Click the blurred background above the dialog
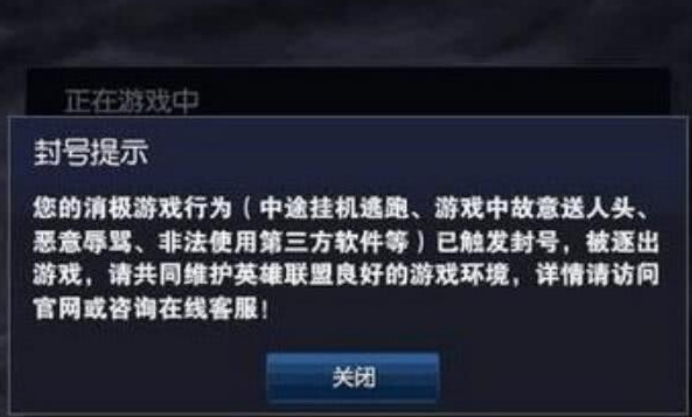 pyautogui.click(x=346, y=31)
